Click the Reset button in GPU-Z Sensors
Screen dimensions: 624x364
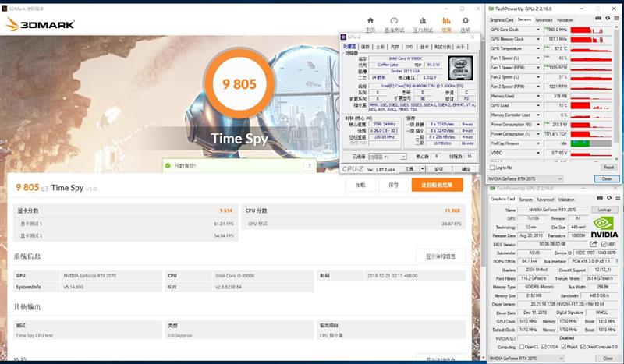608,167
